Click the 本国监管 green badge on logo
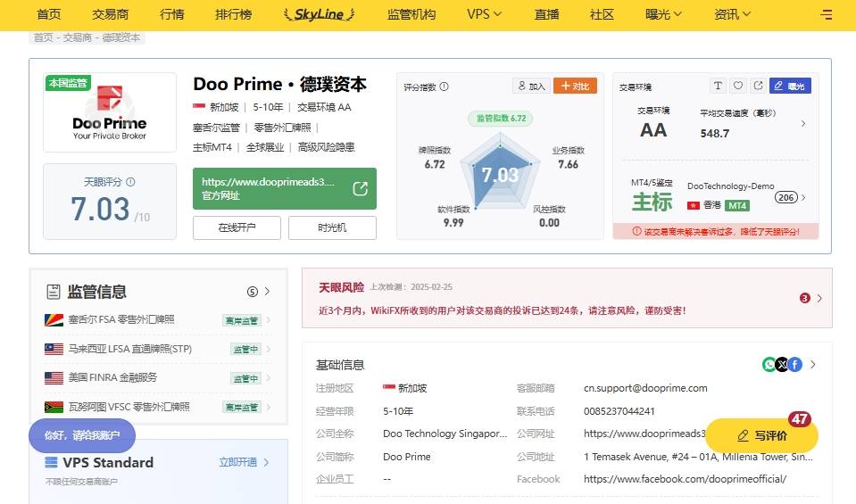Screen dimensions: 856x504 pos(68,83)
